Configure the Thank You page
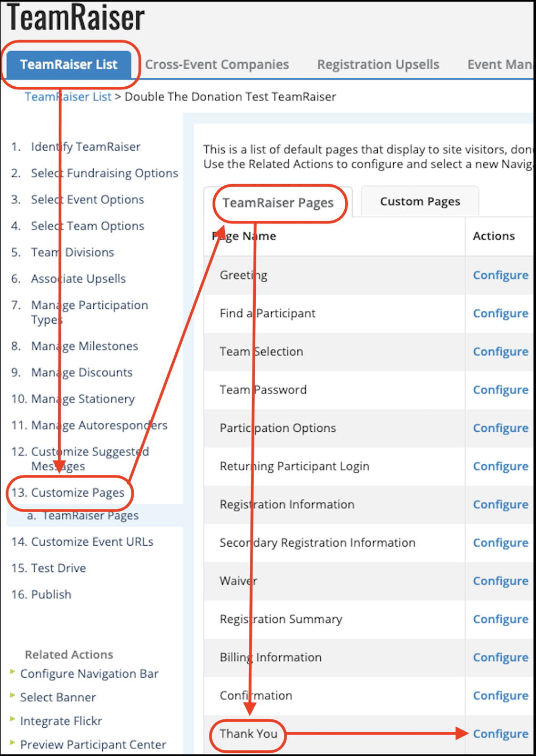The height and width of the screenshot is (756, 536). point(500,734)
